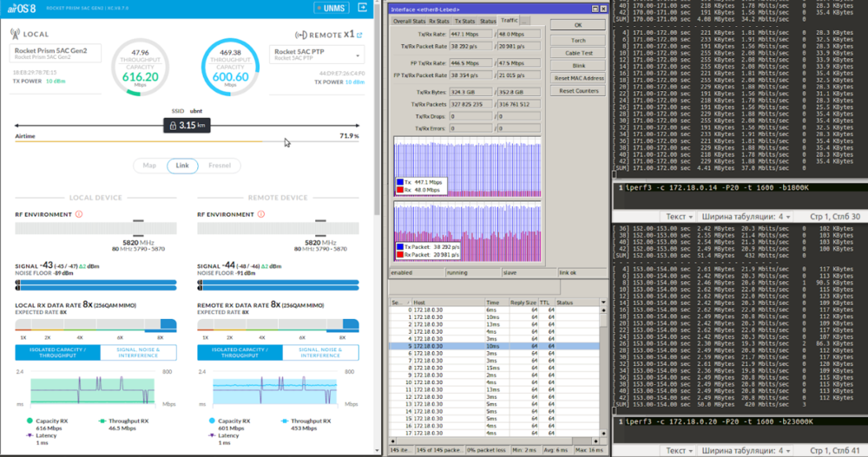The image size is (868, 457).
Task: Click the Reply Size column header
Action: pyautogui.click(x=523, y=303)
